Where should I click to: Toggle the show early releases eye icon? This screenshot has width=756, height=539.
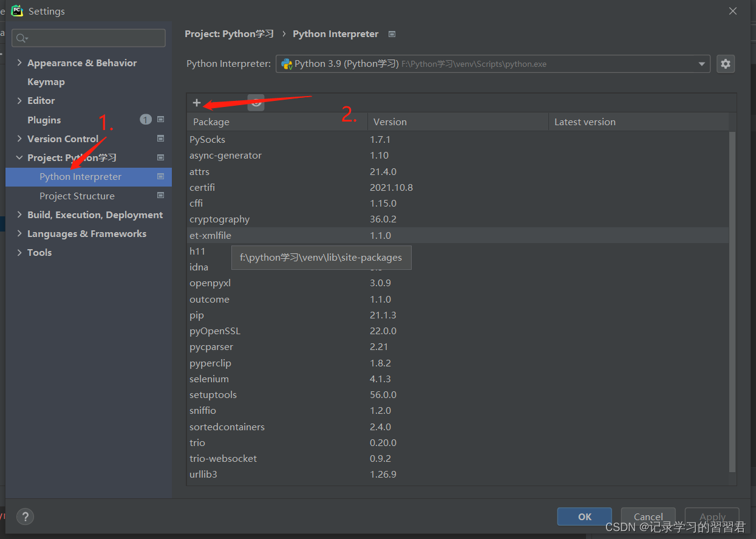(x=256, y=103)
